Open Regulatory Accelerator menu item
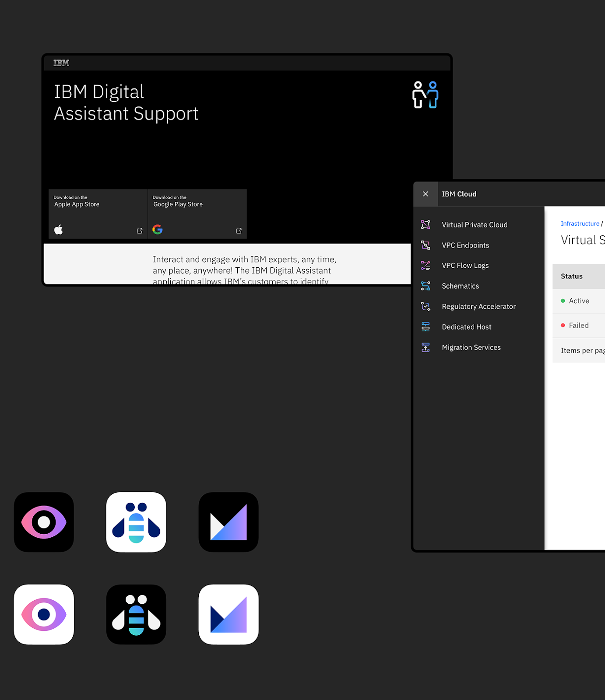 pos(478,307)
